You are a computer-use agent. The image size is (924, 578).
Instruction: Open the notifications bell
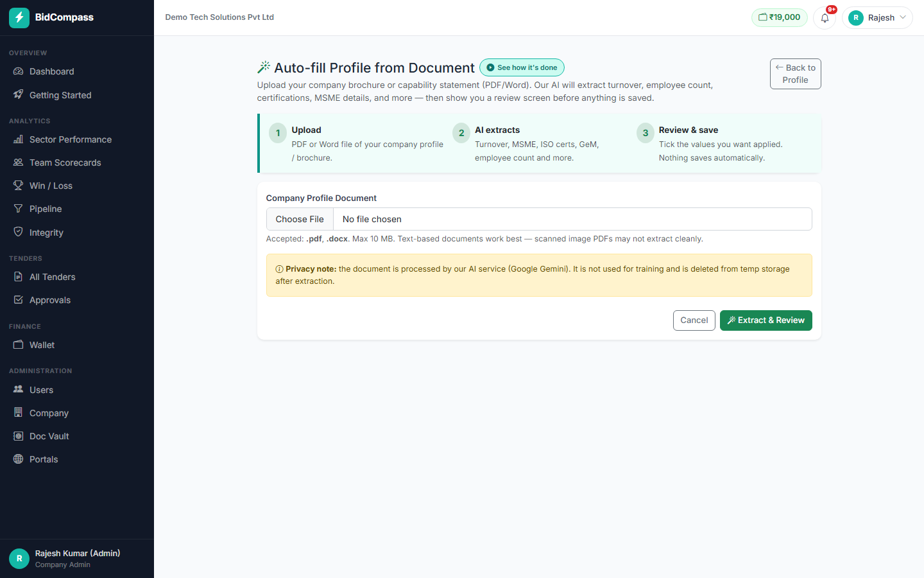825,18
